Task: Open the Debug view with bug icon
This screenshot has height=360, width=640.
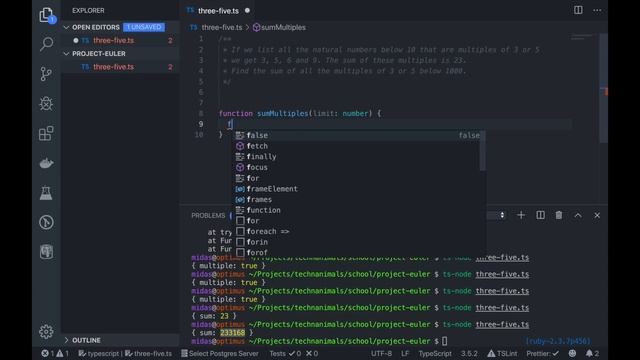Action: tap(46, 104)
